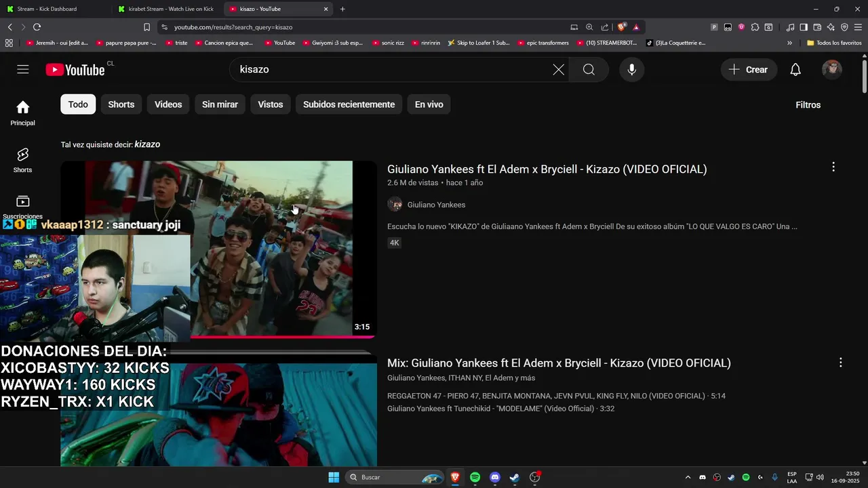Open the music note playlist icon

[x=790, y=27]
